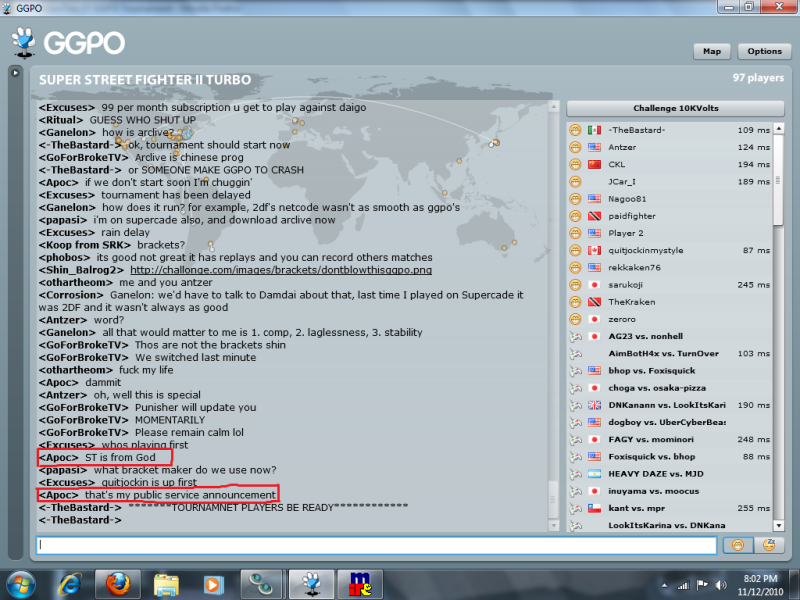Select the AG23 vs. nonhell match
The height and width of the screenshot is (600, 800).
pyautogui.click(x=669, y=336)
